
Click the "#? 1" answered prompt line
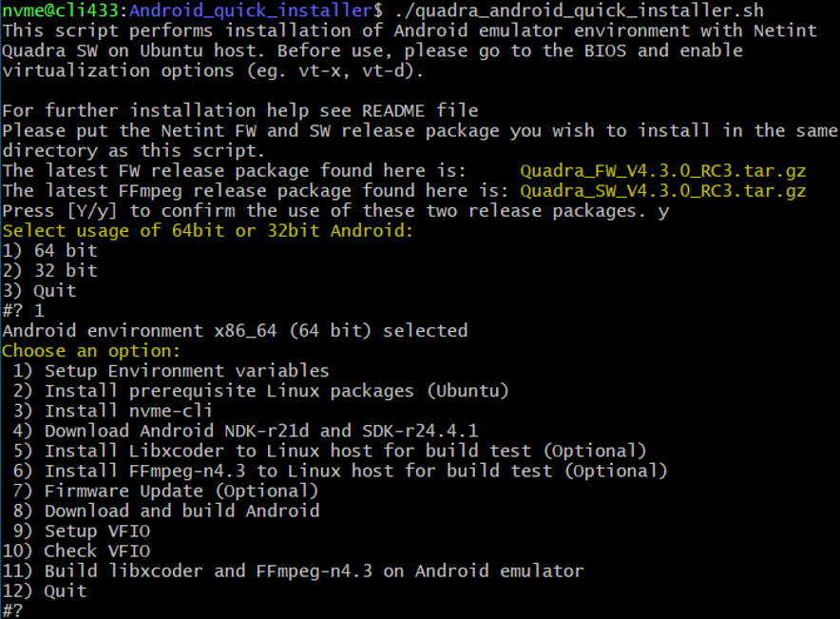pos(23,311)
